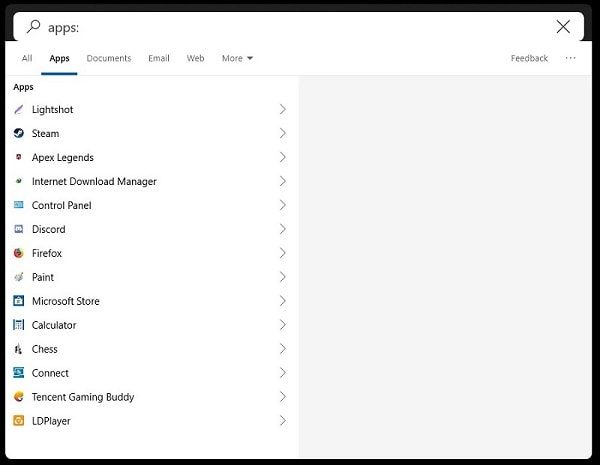Switch to the Web tab
600x465 pixels.
pyautogui.click(x=195, y=58)
